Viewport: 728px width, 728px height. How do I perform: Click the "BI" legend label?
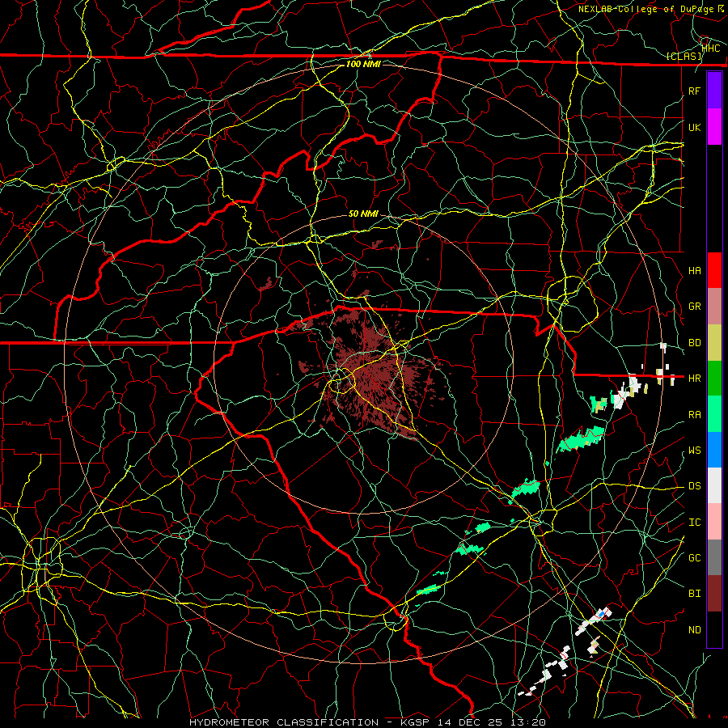(x=694, y=594)
